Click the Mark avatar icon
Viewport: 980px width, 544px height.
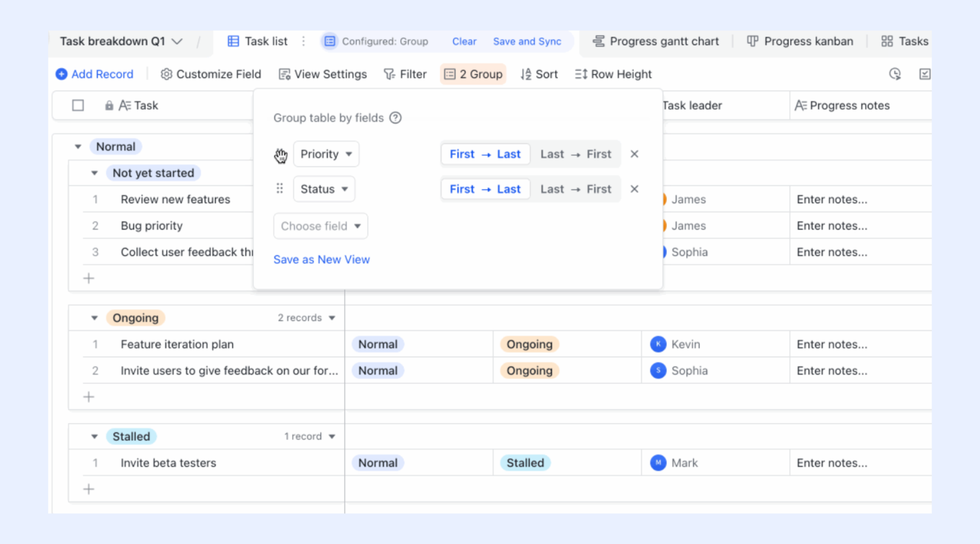point(658,463)
